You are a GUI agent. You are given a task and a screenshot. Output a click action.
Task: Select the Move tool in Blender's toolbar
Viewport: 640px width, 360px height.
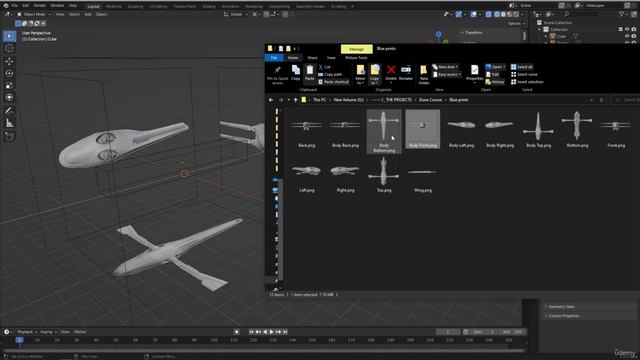[9, 61]
